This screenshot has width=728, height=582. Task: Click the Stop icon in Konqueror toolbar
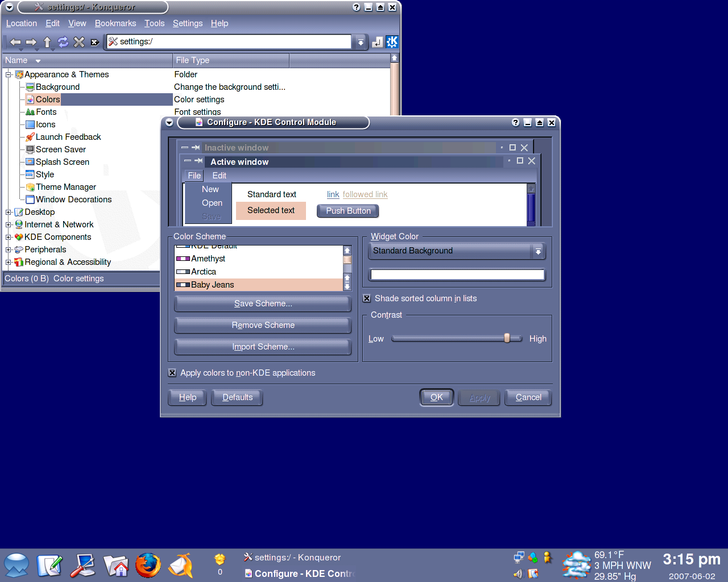(79, 42)
